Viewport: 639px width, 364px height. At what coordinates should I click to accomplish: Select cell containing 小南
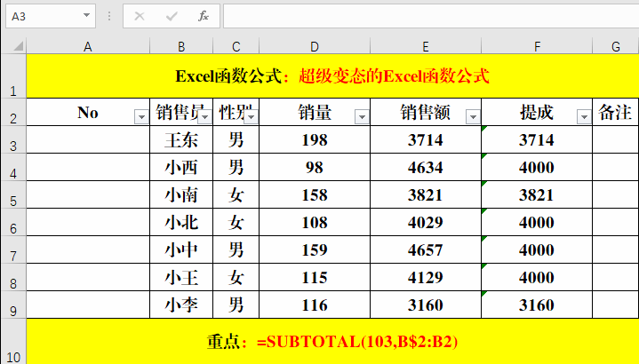point(181,194)
